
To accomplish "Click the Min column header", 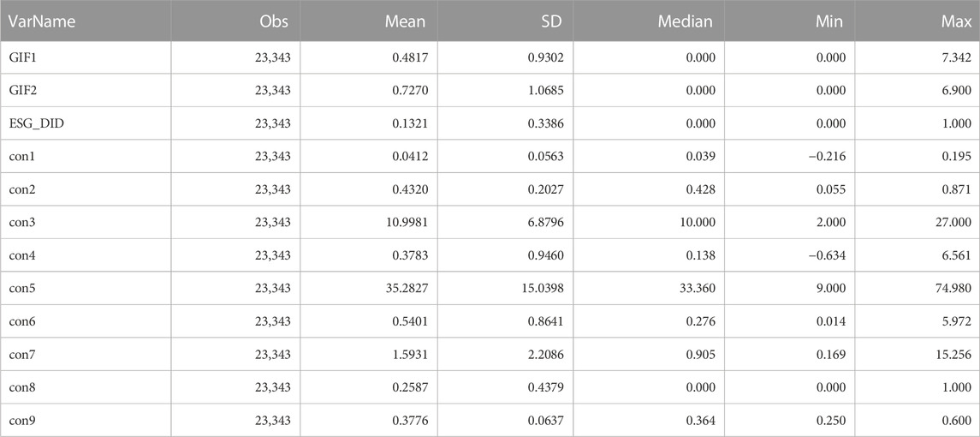I will pos(829,21).
